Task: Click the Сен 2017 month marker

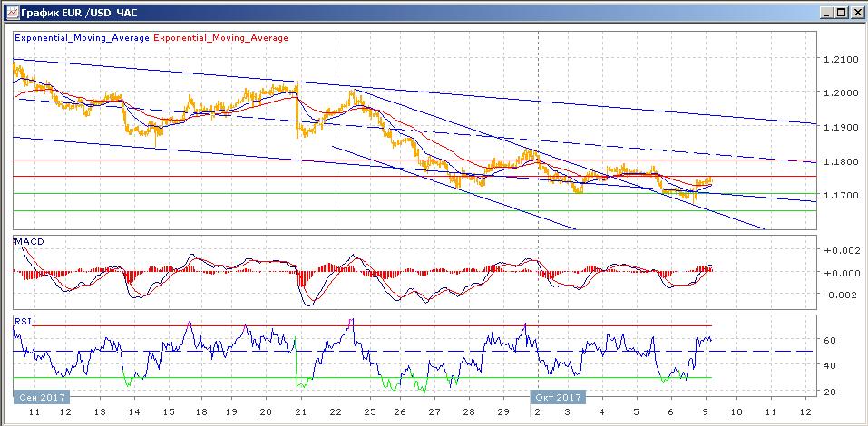Action: point(42,397)
